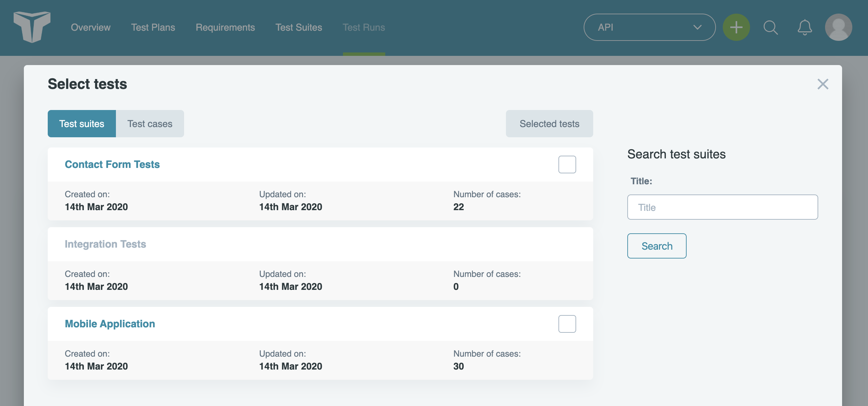Click Updated on date of Mobile Application
Viewport: 868px width, 406px height.
tap(290, 366)
